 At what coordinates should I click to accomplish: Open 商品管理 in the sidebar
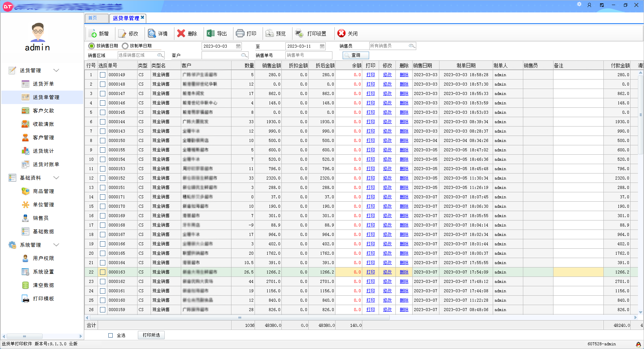43,191
